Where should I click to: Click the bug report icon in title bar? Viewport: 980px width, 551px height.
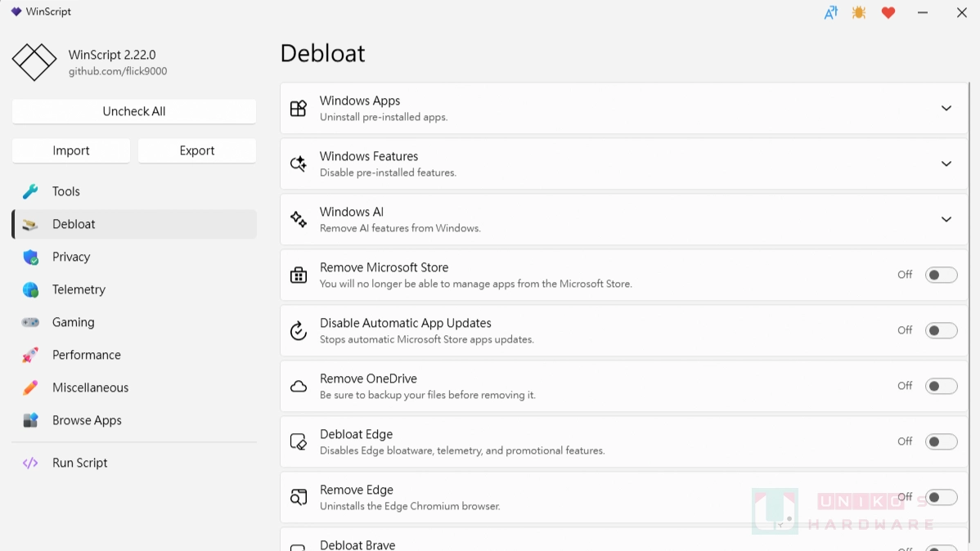tap(859, 12)
